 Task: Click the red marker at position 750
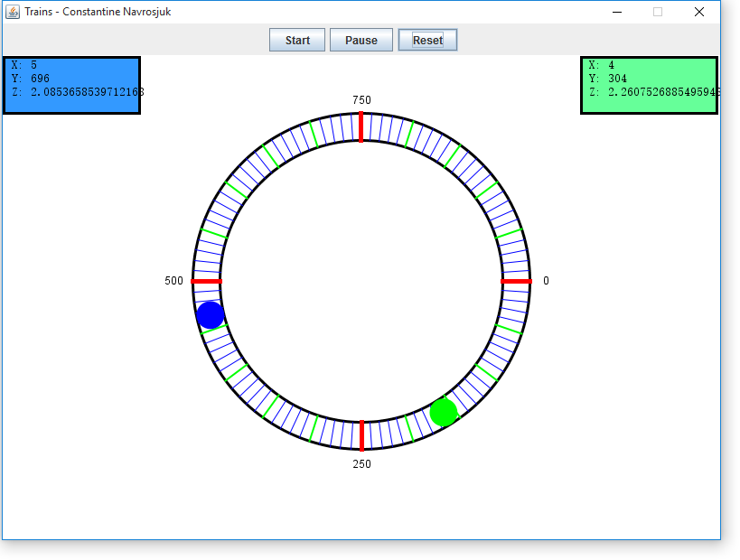click(361, 126)
